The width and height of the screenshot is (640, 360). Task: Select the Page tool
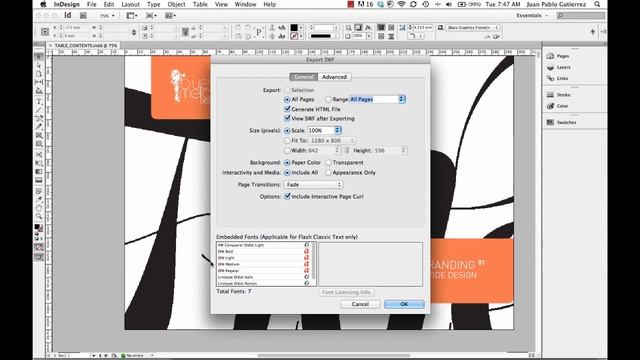[39, 74]
